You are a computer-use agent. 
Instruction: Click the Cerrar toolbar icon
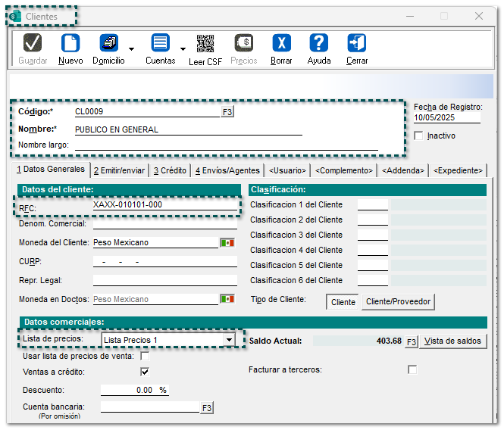coord(357,44)
